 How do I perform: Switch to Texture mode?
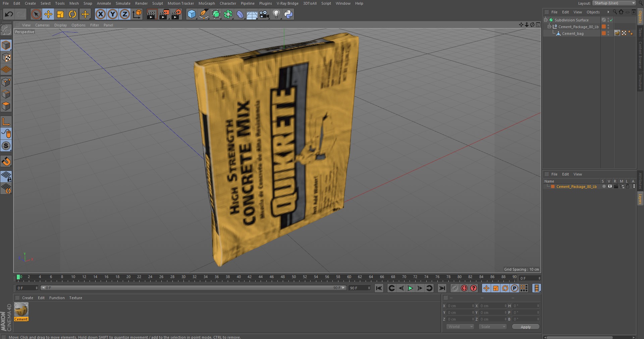coord(6,58)
